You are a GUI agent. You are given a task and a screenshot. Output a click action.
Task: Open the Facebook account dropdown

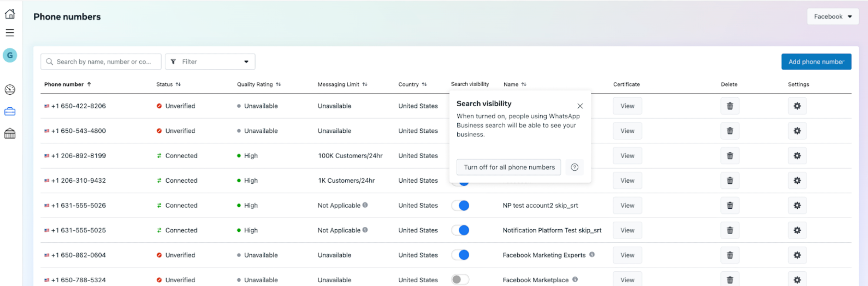click(832, 16)
